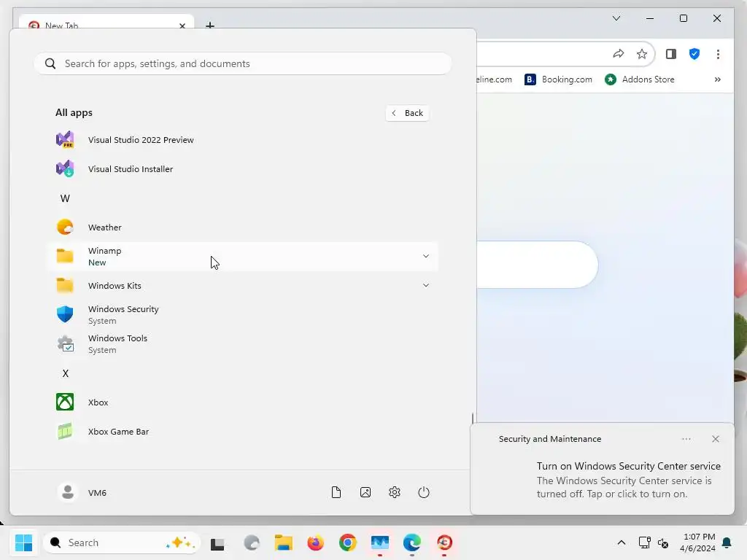Open a new browser tab

click(210, 25)
